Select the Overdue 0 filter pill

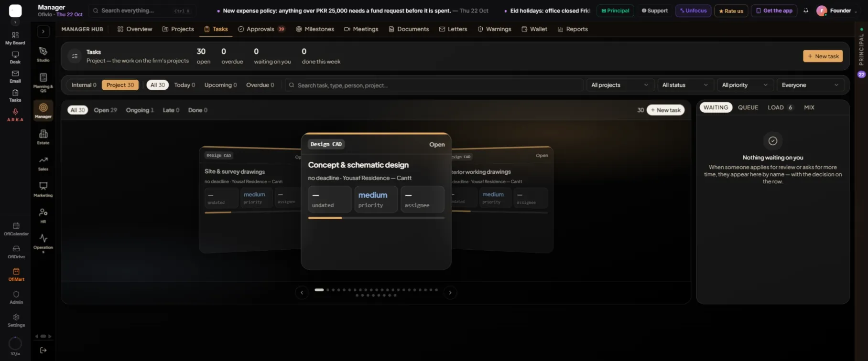260,85
